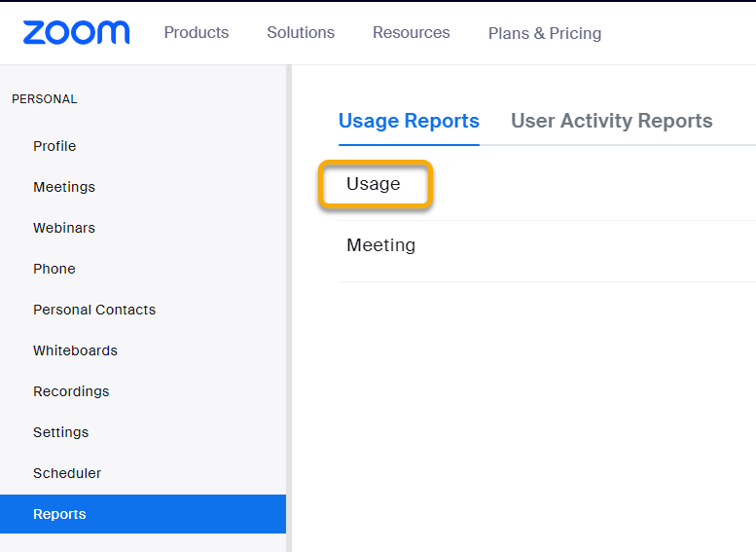Open the Resources menu

pyautogui.click(x=411, y=32)
